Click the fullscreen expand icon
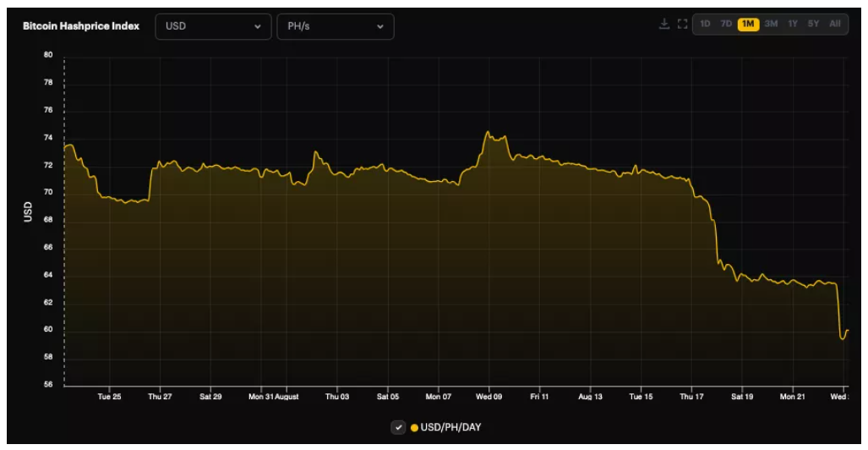The height and width of the screenshot is (450, 868). click(682, 24)
